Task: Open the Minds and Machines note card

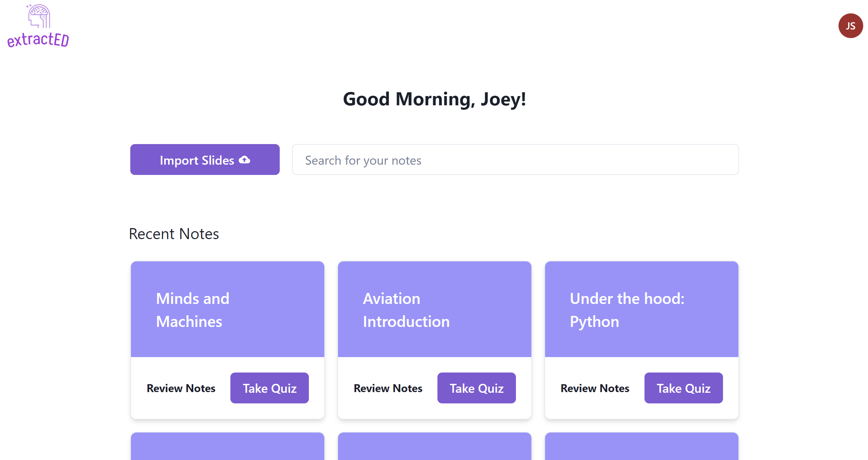Action: [228, 309]
